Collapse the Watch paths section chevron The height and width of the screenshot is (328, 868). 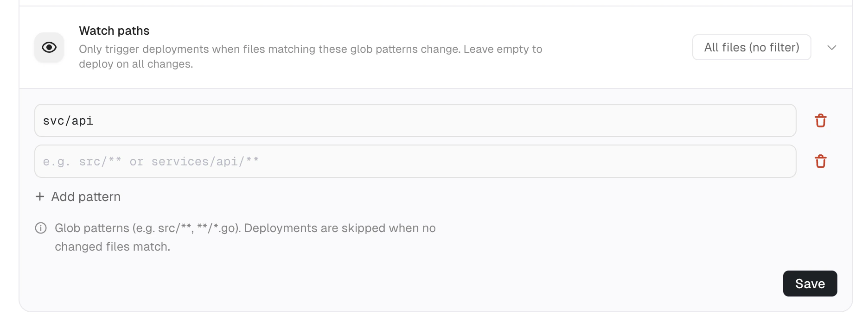(832, 47)
